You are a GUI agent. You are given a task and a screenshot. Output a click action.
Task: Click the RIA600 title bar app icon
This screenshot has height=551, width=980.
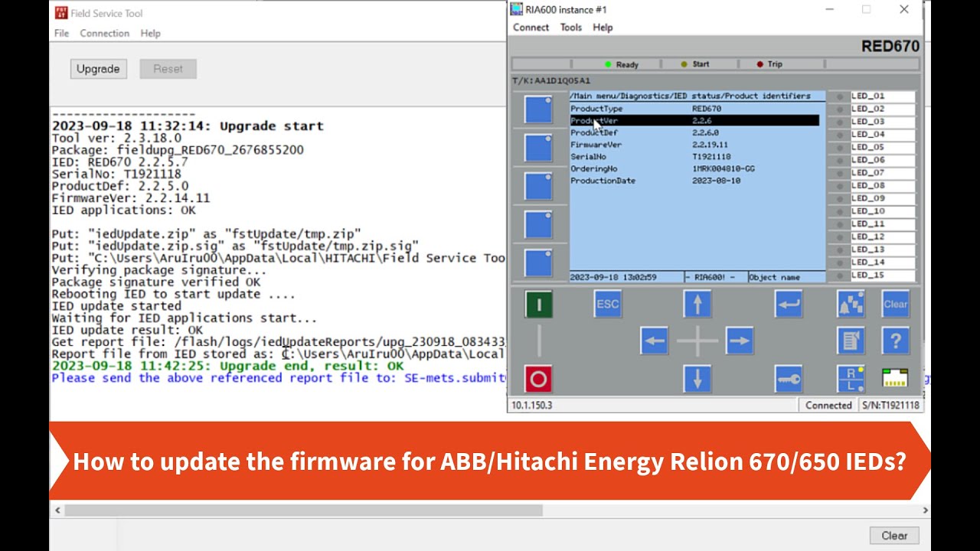[517, 9]
